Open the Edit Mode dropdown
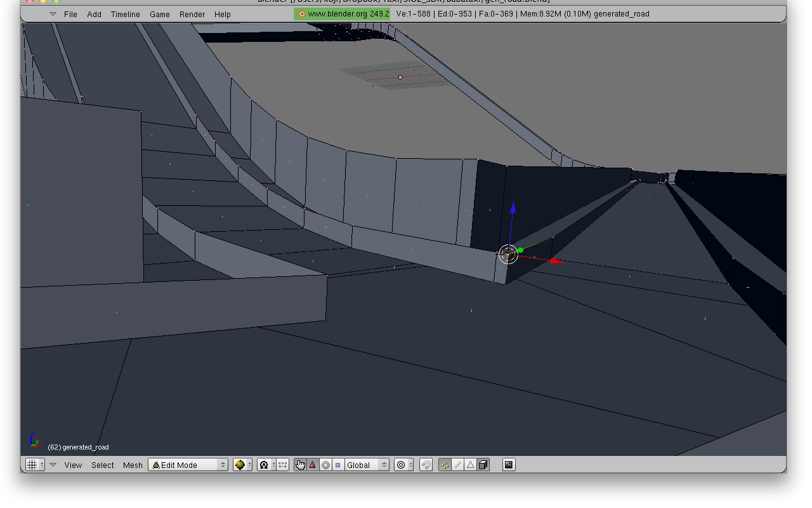The height and width of the screenshot is (508, 812). tap(188, 465)
